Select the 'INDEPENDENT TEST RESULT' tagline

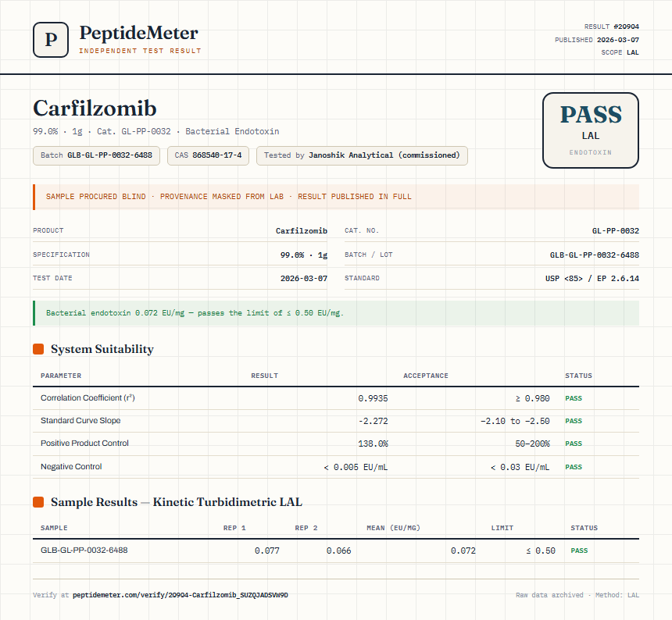coord(140,51)
